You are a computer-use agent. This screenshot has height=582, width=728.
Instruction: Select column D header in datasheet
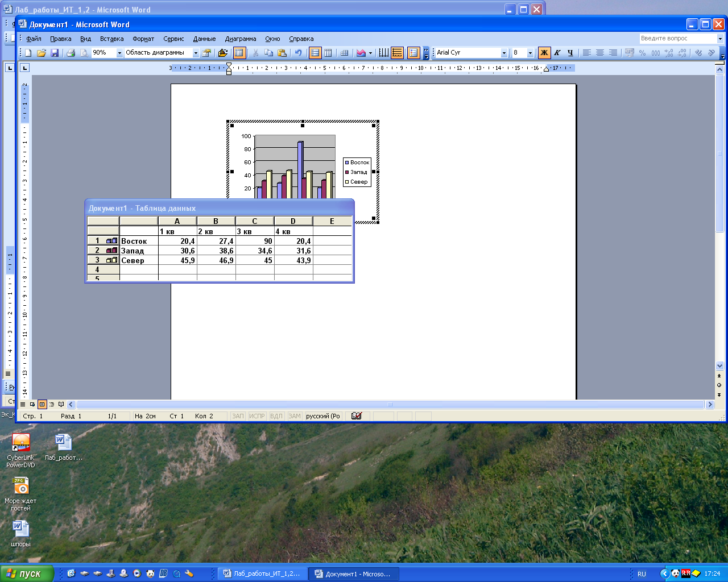click(293, 221)
